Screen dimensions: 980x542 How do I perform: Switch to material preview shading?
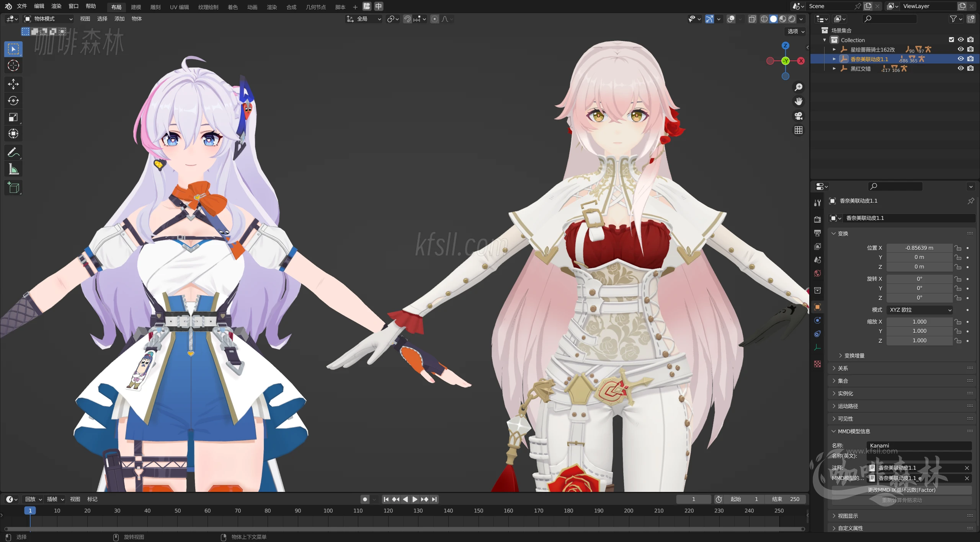click(x=783, y=19)
